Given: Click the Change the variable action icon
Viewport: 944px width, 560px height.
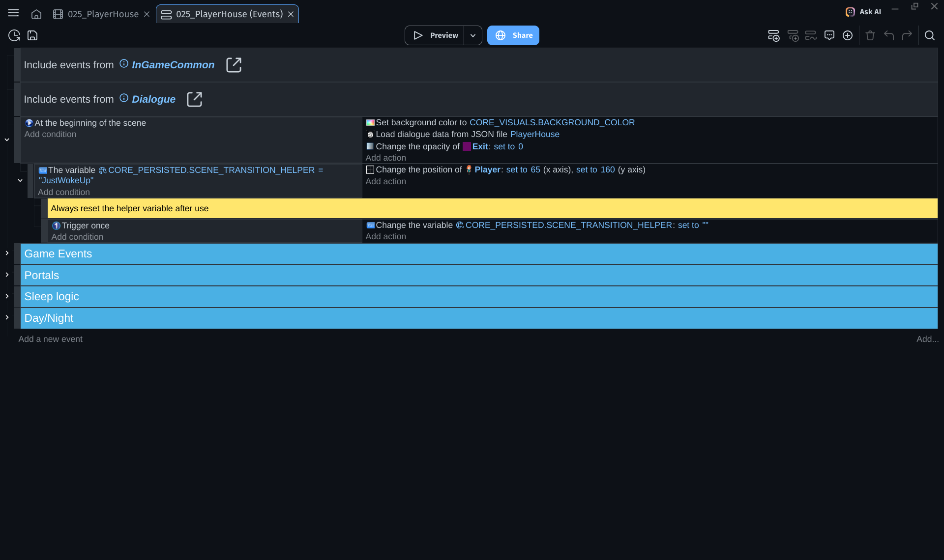Looking at the screenshot, I should [x=370, y=225].
